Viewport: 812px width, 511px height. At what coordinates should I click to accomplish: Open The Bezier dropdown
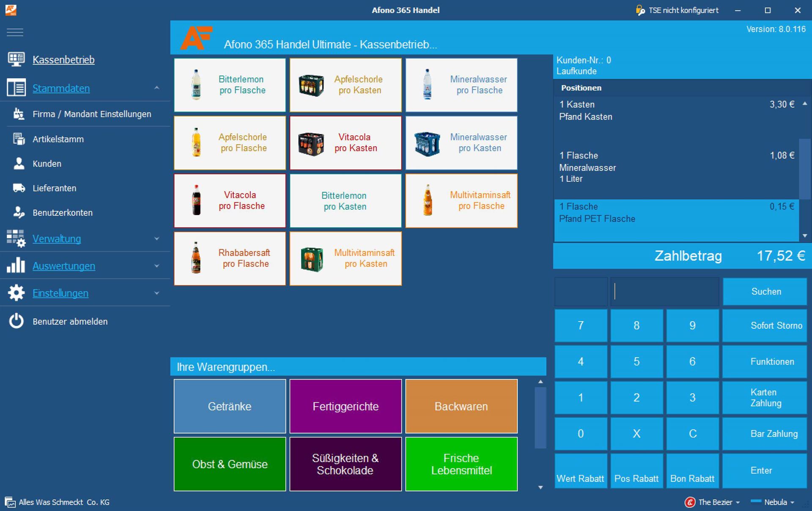coord(738,503)
